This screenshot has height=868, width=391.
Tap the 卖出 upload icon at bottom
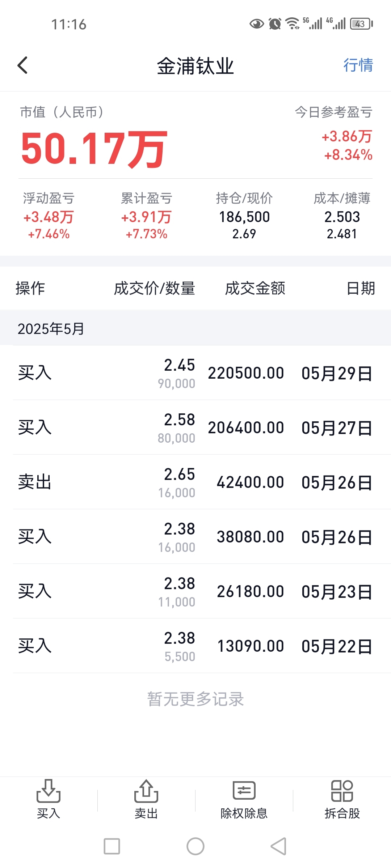(146, 791)
